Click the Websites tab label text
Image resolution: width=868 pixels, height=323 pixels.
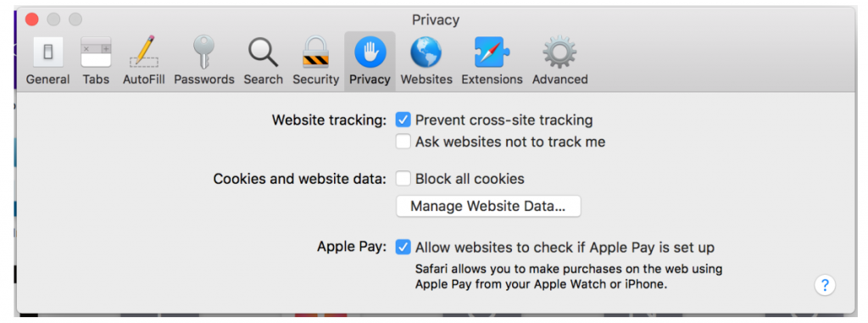[x=426, y=79]
